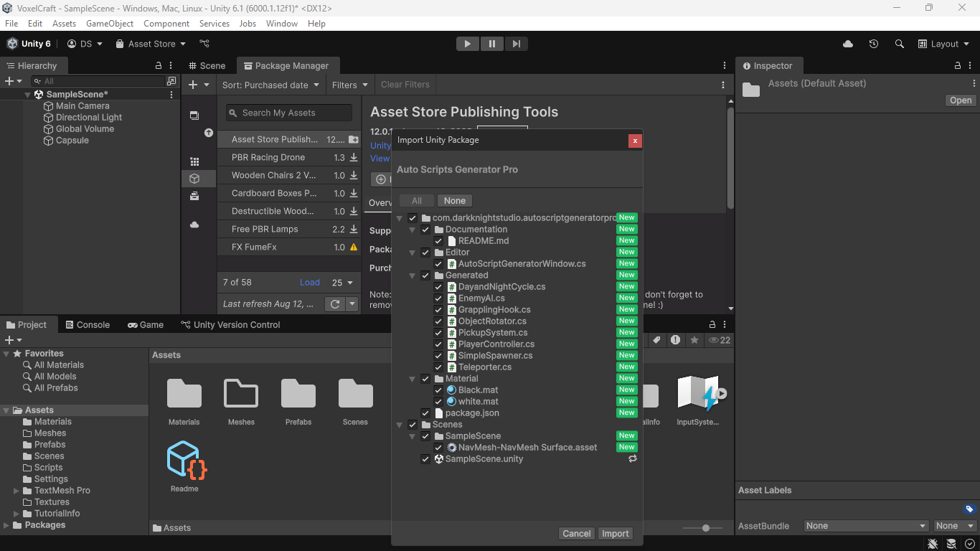Adjust the Project panel icon size slider
Image resolution: width=980 pixels, height=551 pixels.
click(702, 528)
